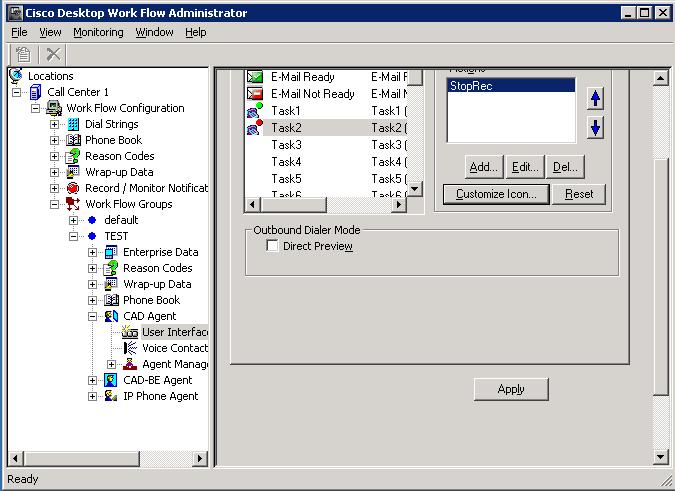The height and width of the screenshot is (491, 675).
Task: Click Wrap-up Data icon under TEST group
Action: coord(111,284)
